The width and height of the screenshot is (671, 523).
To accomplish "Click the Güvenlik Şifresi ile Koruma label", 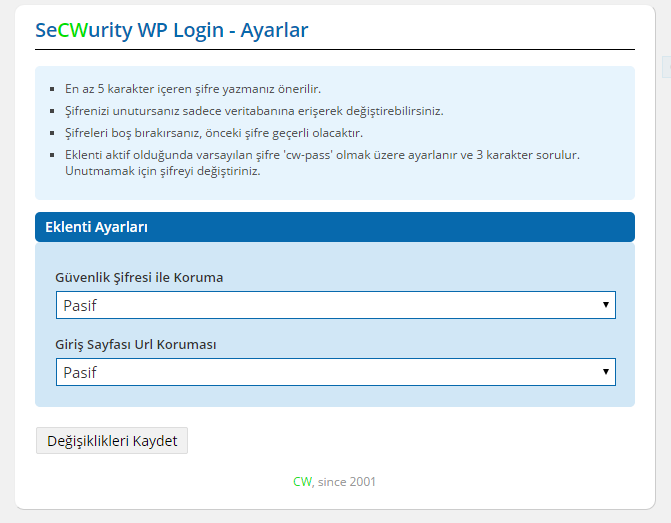I will [x=139, y=277].
